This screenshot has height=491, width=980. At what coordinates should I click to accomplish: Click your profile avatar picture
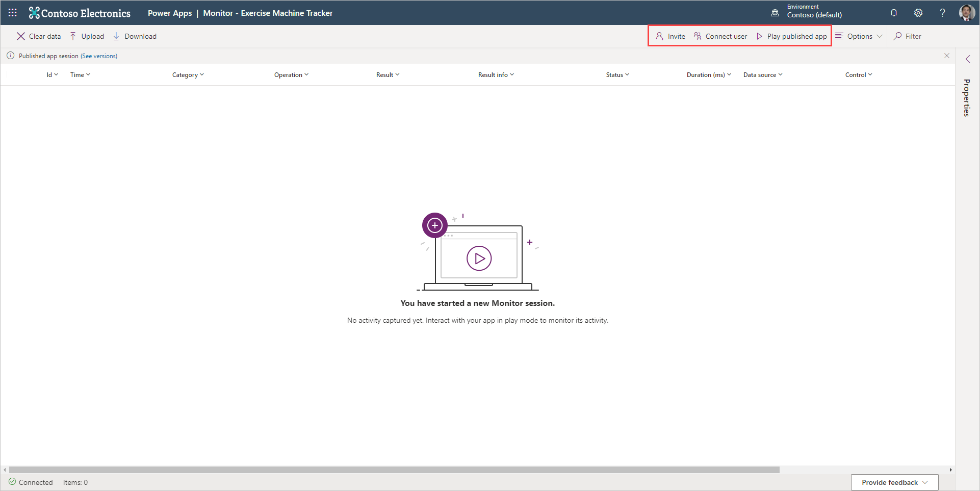coord(967,13)
